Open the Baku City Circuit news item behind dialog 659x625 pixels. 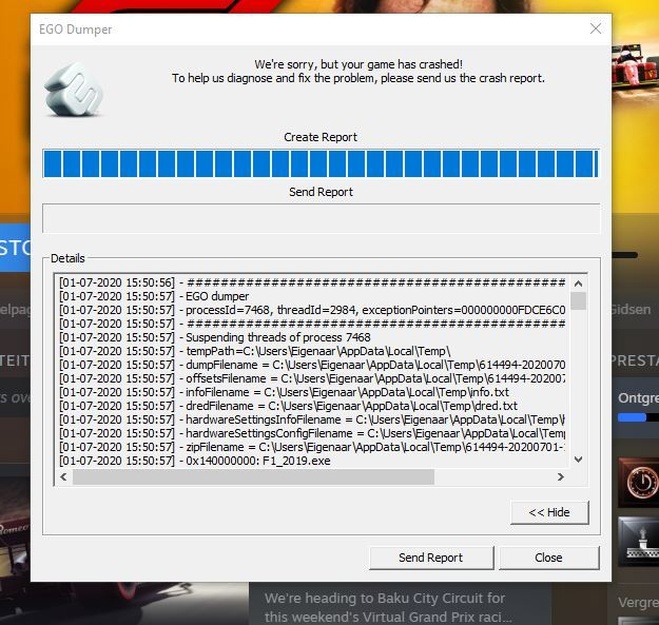[x=388, y=607]
